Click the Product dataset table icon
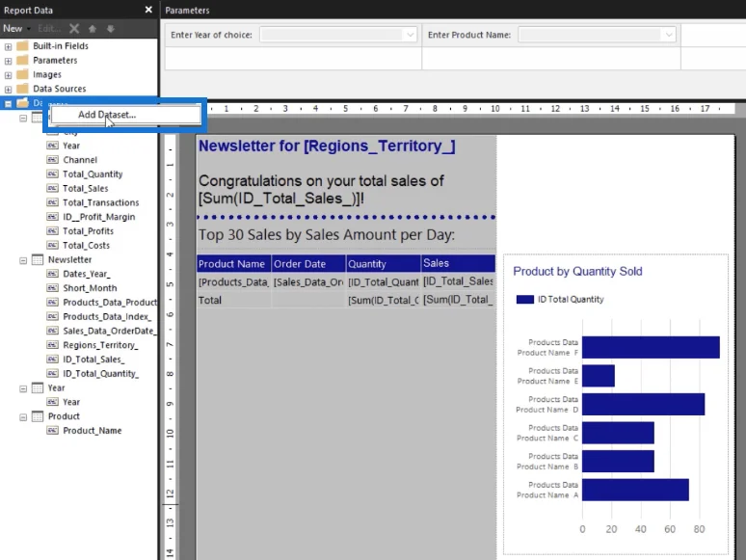746x560 pixels. click(x=38, y=416)
